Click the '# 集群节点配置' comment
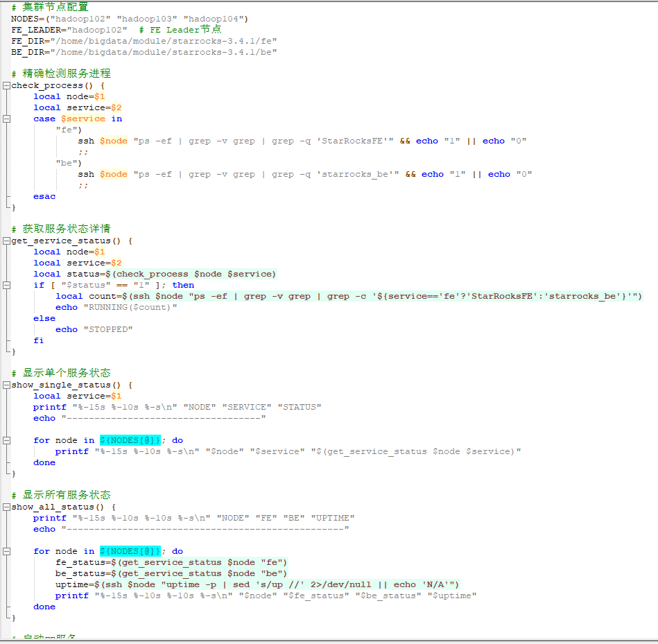The image size is (658, 644). click(50, 7)
